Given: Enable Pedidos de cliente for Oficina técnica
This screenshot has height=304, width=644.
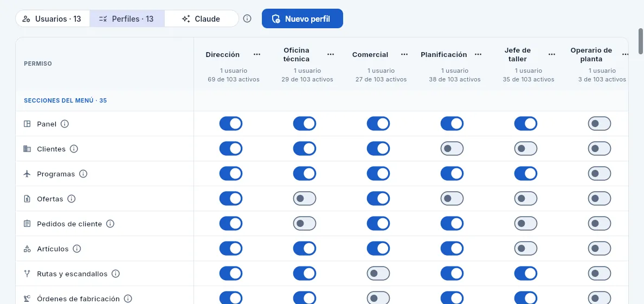Looking at the screenshot, I should (x=304, y=224).
